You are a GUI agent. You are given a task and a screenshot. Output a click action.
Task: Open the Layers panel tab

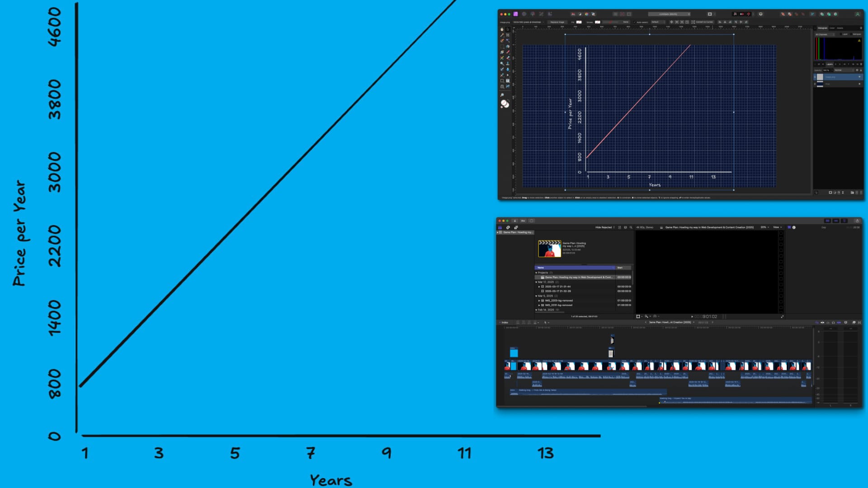pos(830,64)
